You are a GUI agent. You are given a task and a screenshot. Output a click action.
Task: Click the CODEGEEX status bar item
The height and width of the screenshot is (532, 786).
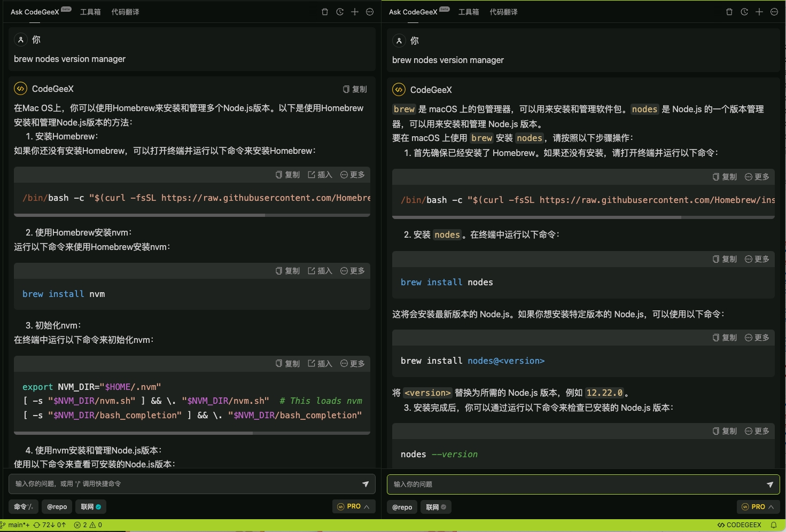pos(740,525)
